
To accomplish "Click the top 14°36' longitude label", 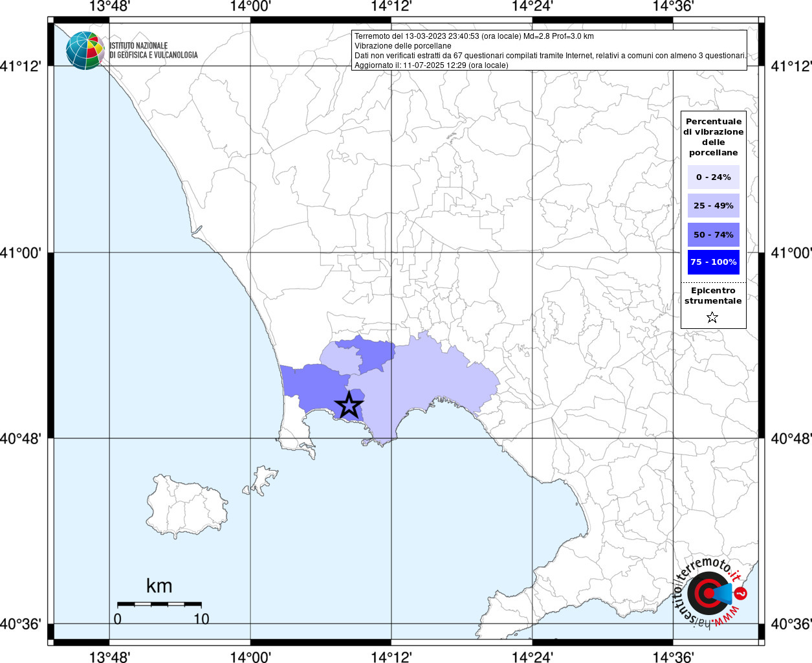I will [674, 6].
